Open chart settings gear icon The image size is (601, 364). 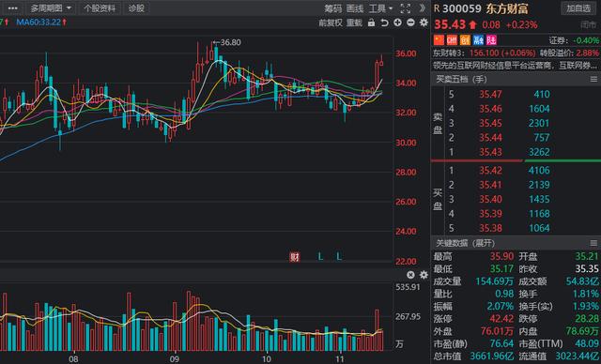pos(424,23)
